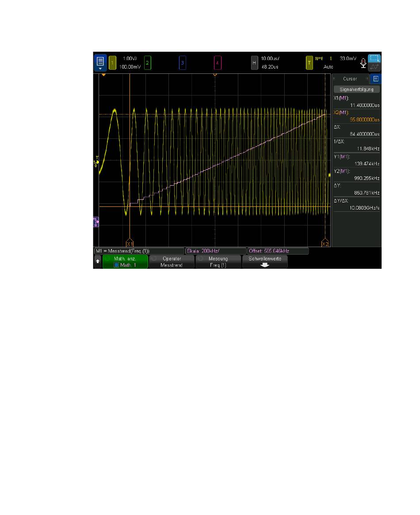Select X1(M1) value 11.4000000us
420x515 pixels.
point(365,105)
